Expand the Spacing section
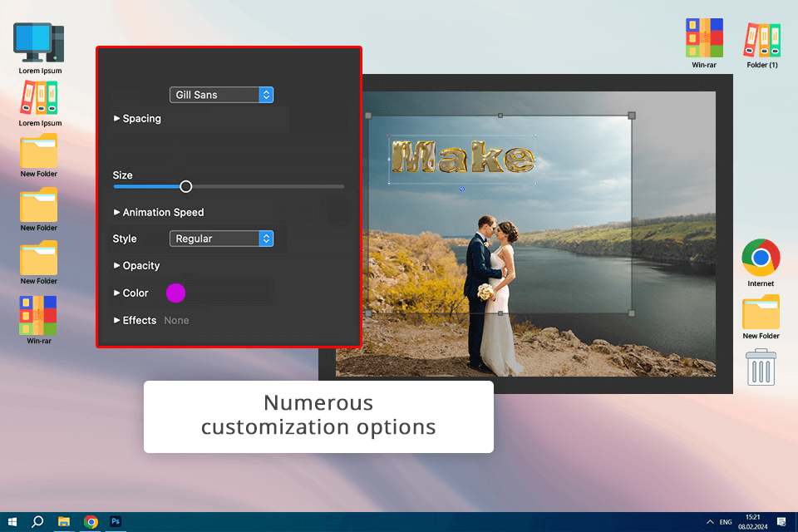Image resolution: width=798 pixels, height=532 pixels. [137, 119]
